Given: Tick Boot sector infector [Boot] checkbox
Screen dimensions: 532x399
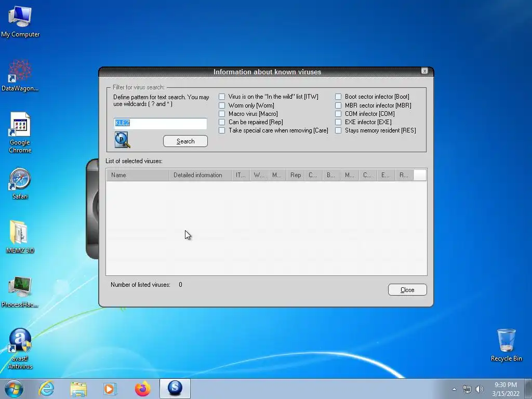Looking at the screenshot, I should [x=338, y=97].
